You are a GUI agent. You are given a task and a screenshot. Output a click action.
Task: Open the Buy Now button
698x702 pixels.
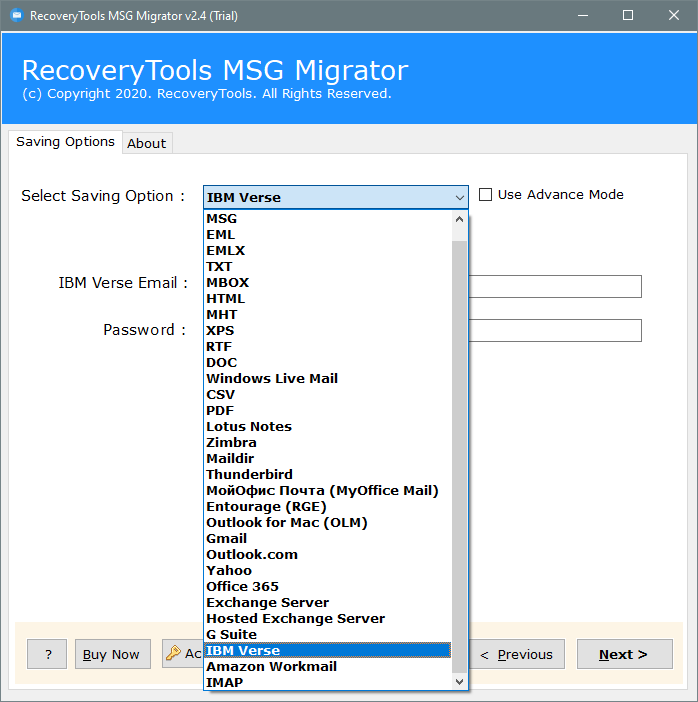click(112, 654)
